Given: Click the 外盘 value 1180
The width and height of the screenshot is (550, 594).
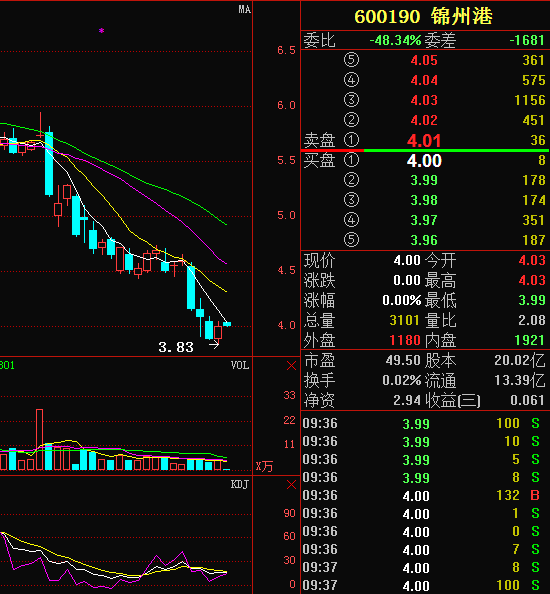Looking at the screenshot, I should (x=405, y=341).
